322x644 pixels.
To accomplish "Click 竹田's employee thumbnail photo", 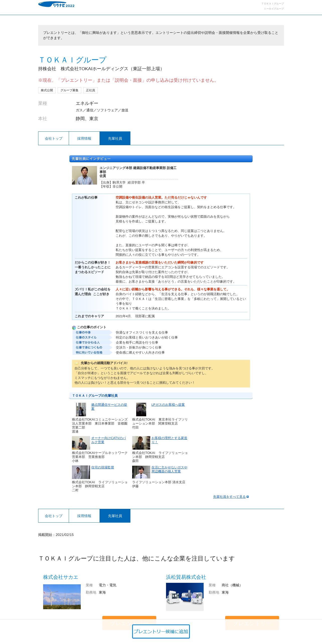I will (141, 410).
